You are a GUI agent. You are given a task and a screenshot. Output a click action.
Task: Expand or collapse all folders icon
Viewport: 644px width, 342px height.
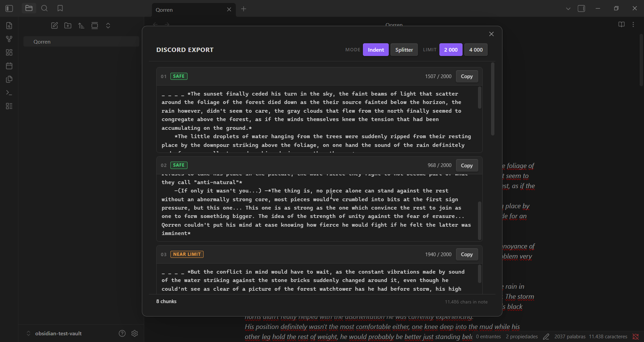(108, 26)
